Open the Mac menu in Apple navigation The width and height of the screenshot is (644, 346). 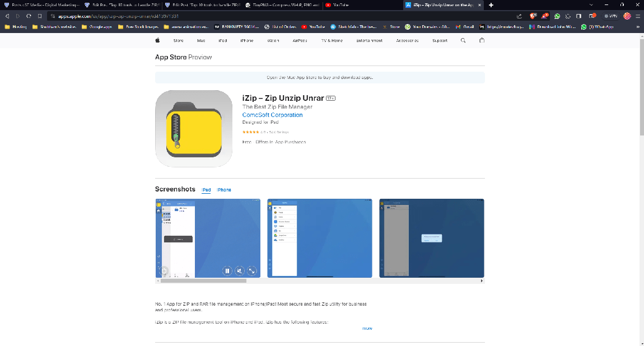[200, 40]
